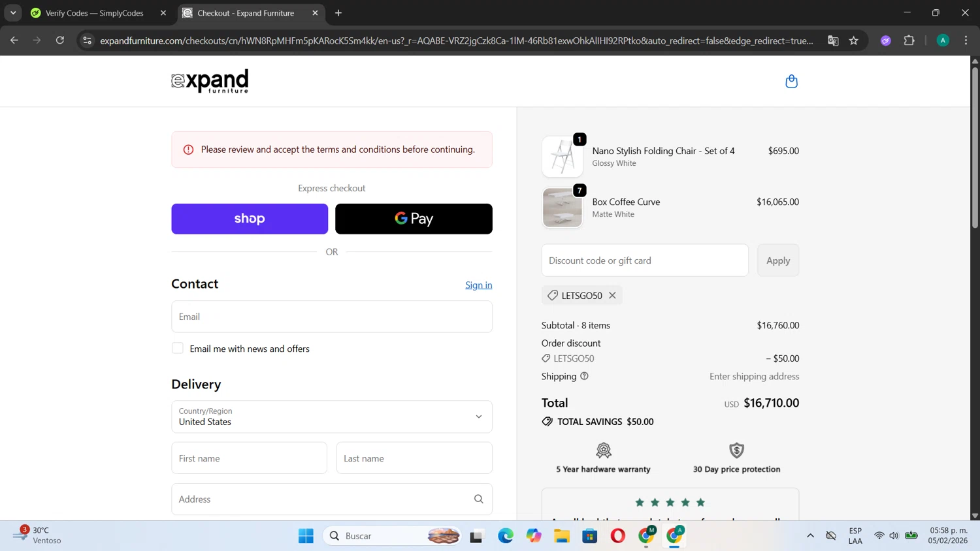This screenshot has height=551, width=980.
Task: Click the 5 Year hardware warranty badge
Action: 603,458
